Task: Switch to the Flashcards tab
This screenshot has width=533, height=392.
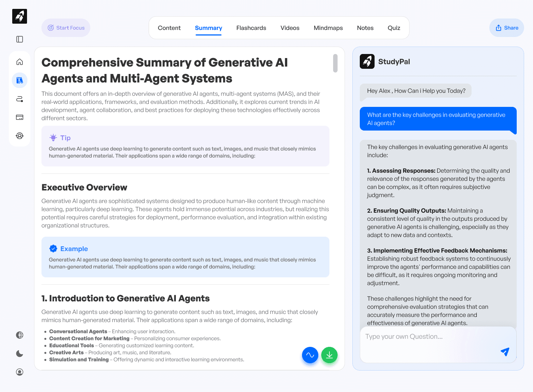Action: pos(251,28)
